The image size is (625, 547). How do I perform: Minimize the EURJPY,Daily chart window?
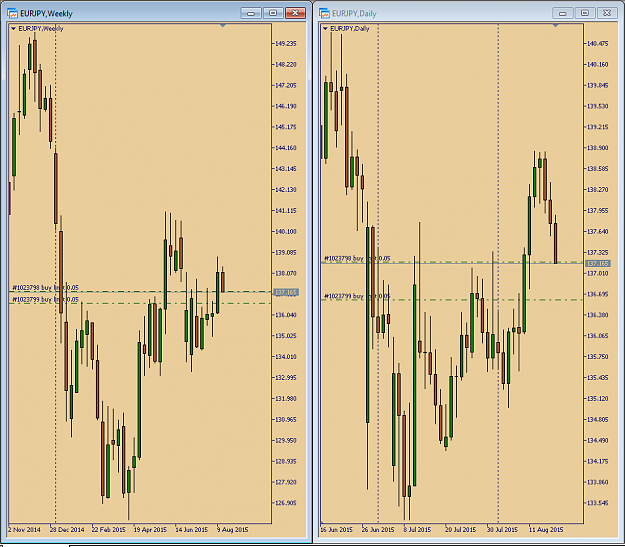coord(563,13)
